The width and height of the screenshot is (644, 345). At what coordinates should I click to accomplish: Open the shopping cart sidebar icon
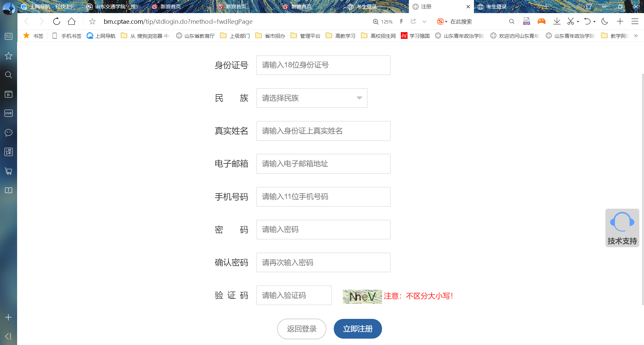[8, 171]
